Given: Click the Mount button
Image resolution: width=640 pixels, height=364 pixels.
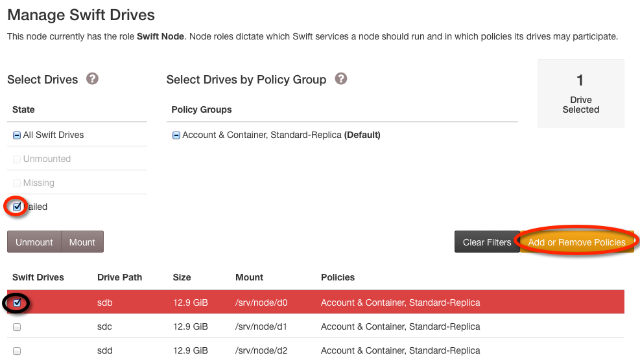Looking at the screenshot, I should [82, 242].
